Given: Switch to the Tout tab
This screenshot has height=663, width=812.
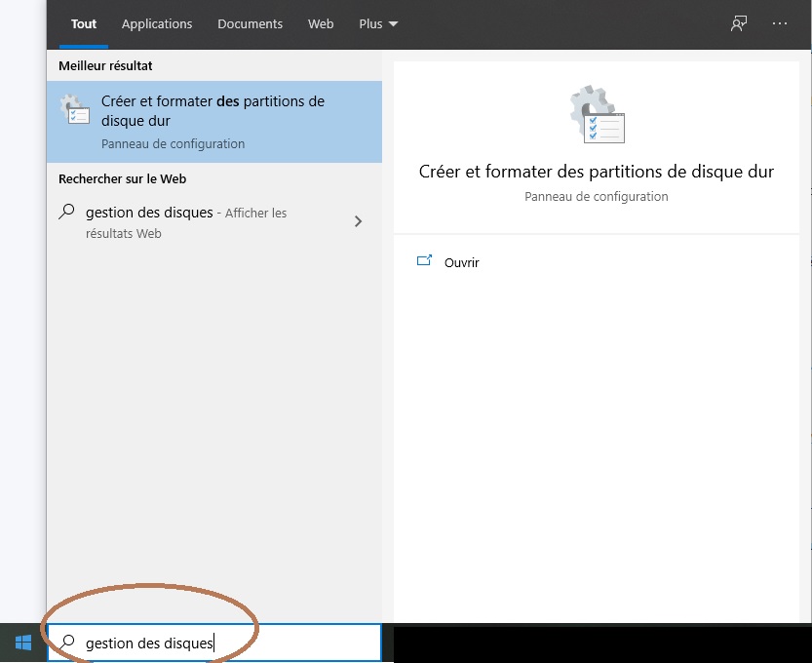Looking at the screenshot, I should point(84,23).
